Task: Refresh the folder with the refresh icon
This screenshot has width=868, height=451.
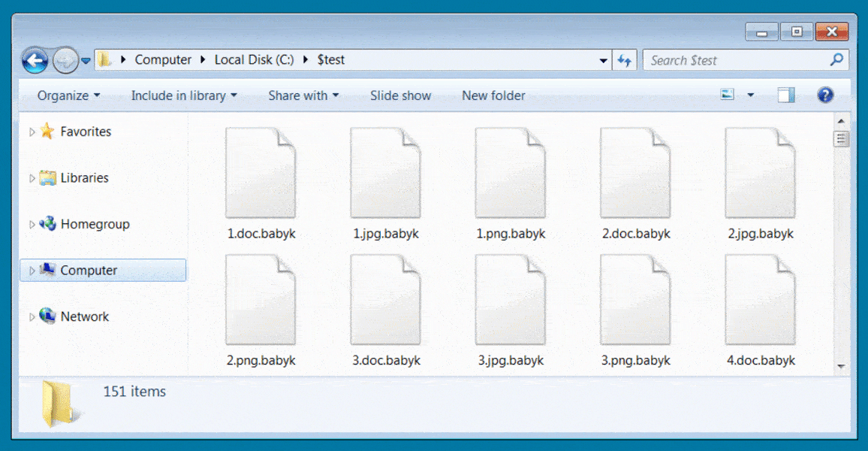Action: coord(625,60)
